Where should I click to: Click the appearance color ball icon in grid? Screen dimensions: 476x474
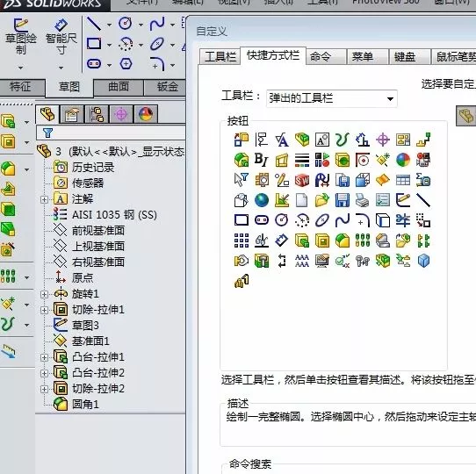pyautogui.click(x=403, y=160)
